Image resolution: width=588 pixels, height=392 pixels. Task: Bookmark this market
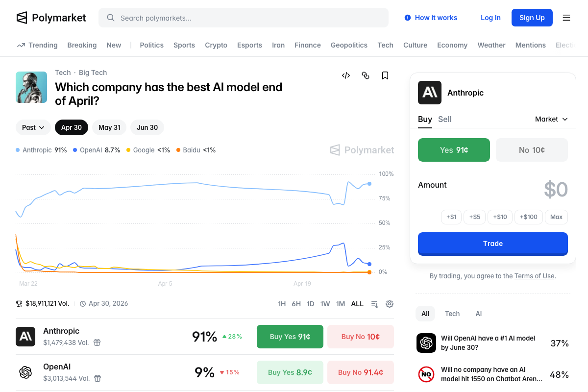pos(385,75)
